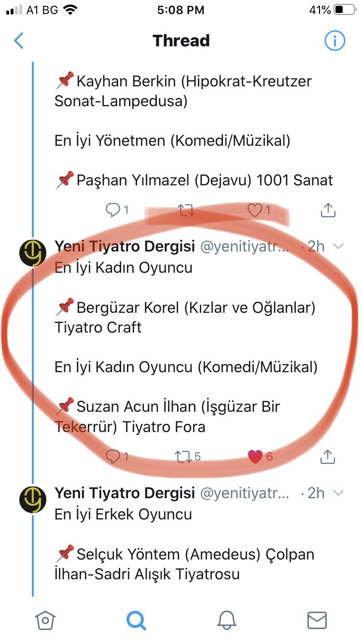Open the Messages envelope tab
Image resolution: width=362 pixels, height=644 pixels.
(317, 620)
